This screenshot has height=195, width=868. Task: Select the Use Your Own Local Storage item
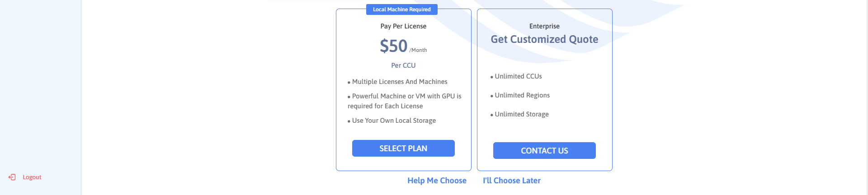(x=394, y=121)
